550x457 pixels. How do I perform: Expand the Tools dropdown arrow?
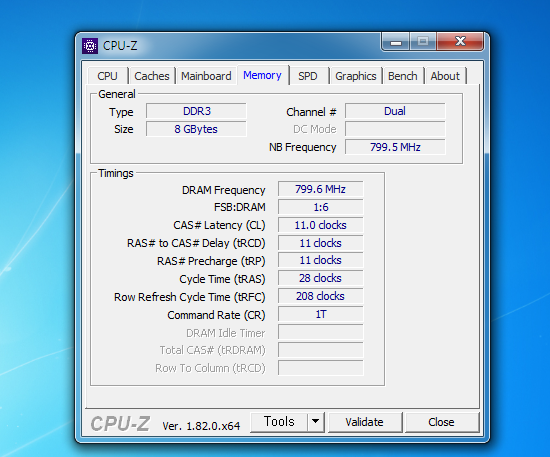pos(316,422)
